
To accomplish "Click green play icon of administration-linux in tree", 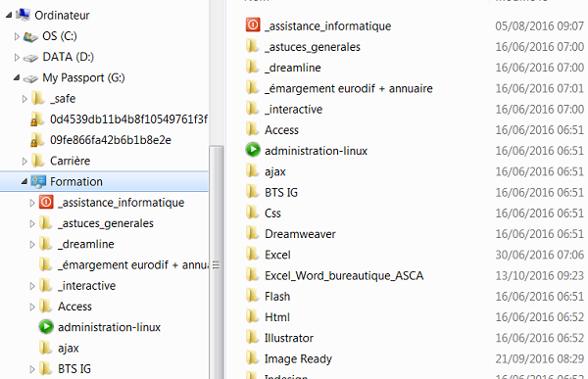I will point(46,327).
